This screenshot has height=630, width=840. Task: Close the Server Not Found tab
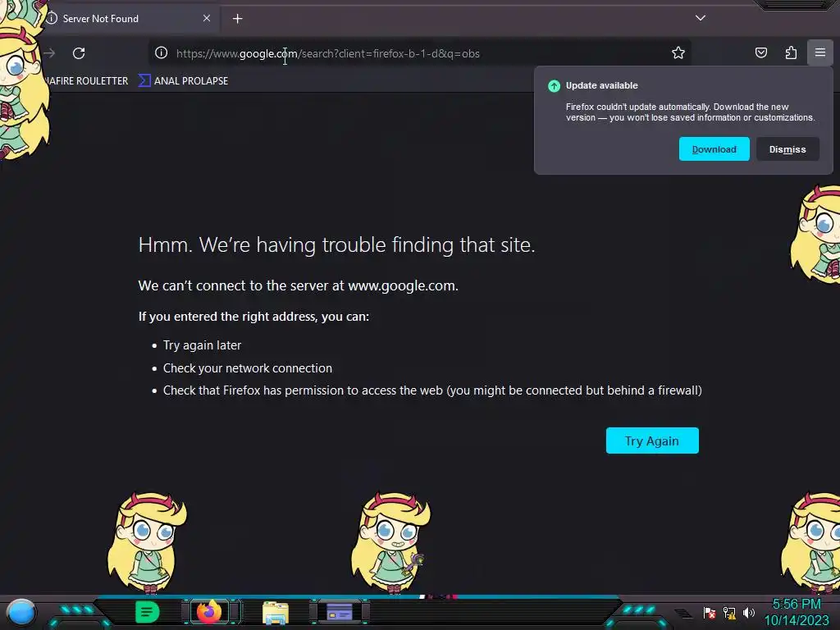click(x=207, y=18)
